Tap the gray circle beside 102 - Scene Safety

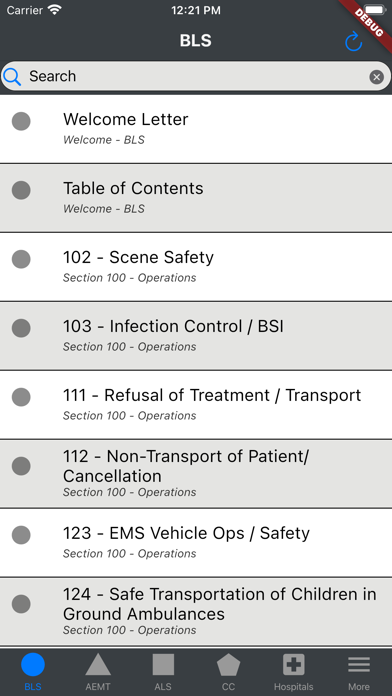21,259
